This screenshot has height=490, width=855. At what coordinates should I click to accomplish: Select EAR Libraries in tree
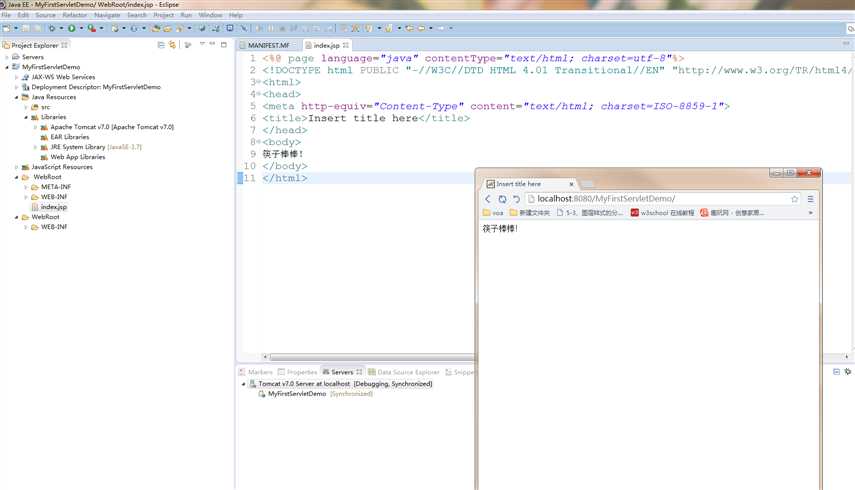(x=69, y=137)
